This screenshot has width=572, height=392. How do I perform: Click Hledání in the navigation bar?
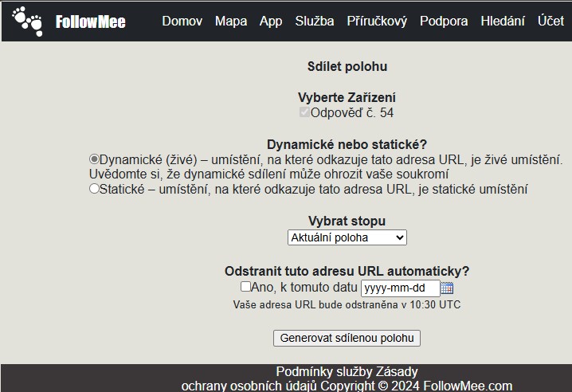point(503,21)
